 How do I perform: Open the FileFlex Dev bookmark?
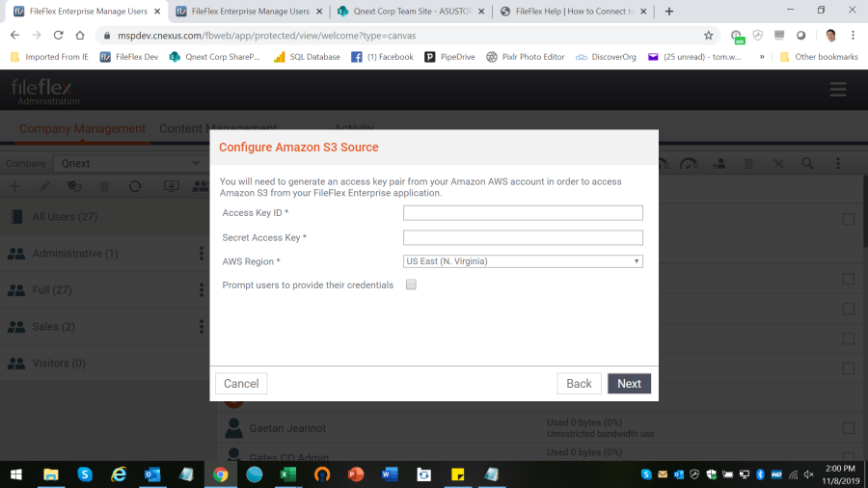(129, 57)
